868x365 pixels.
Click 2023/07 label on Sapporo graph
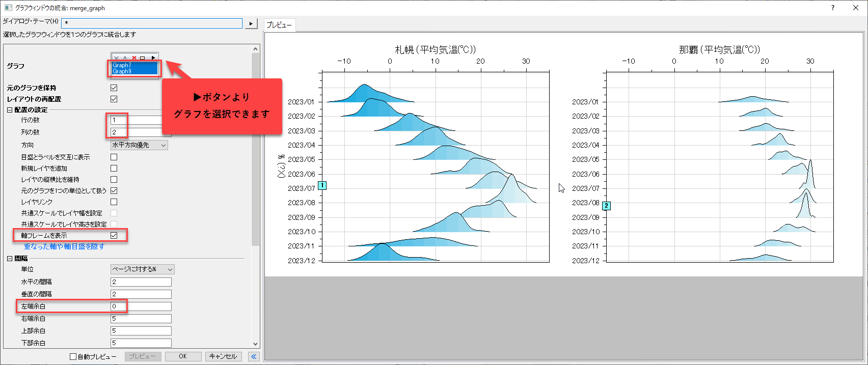301,188
